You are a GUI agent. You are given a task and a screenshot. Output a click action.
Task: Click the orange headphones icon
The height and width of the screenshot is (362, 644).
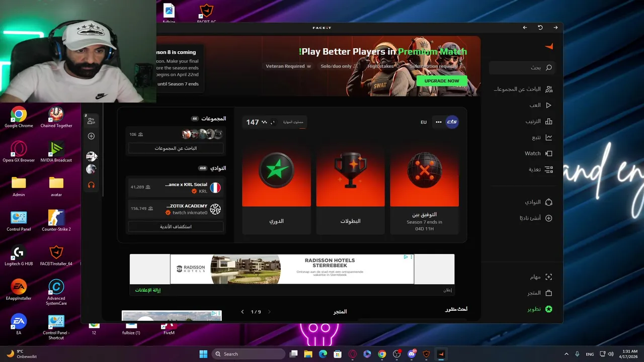[91, 185]
